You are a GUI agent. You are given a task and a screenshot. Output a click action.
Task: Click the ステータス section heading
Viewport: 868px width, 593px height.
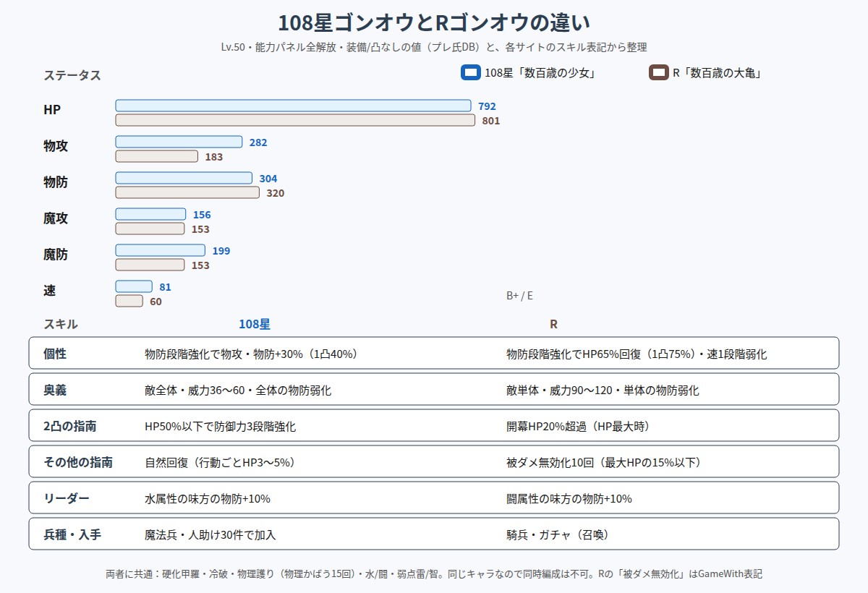[x=72, y=75]
